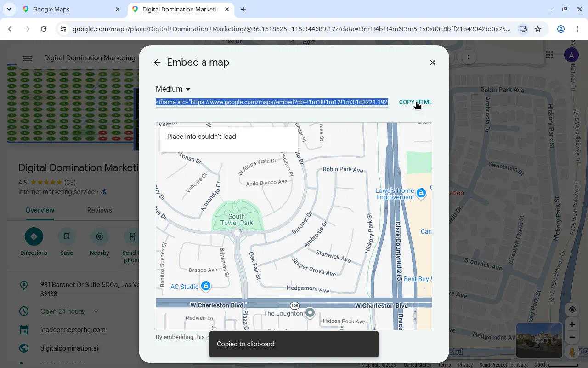Click AC Studio pin in map preview
The height and width of the screenshot is (368, 588).
coord(206,286)
